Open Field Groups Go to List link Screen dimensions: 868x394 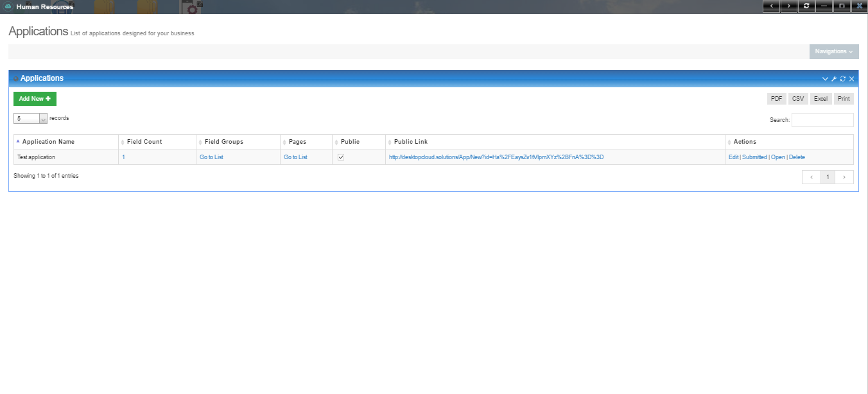click(211, 157)
